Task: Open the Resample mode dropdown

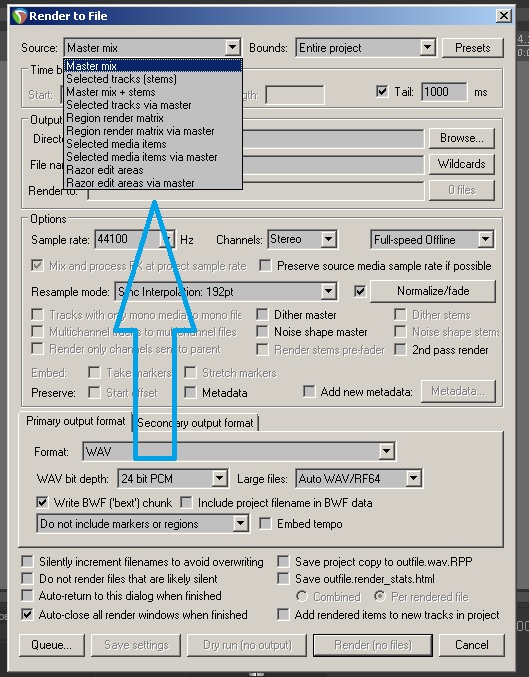Action: point(226,292)
